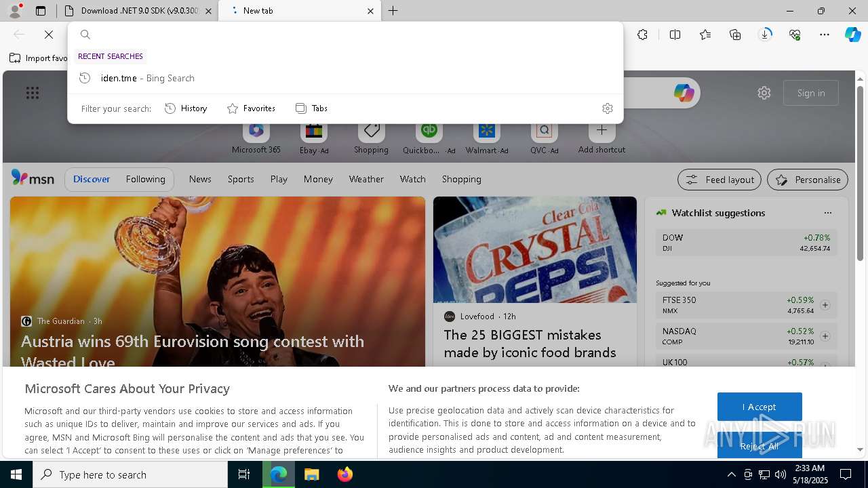Screen dimensions: 868x488
Task: Open the Downloads toolbar icon
Action: click(x=765, y=35)
